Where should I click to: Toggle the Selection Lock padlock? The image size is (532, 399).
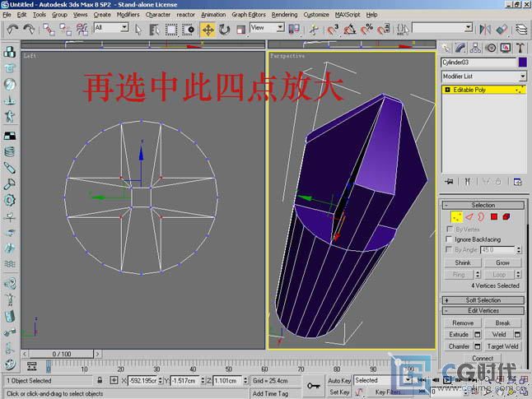100,380
